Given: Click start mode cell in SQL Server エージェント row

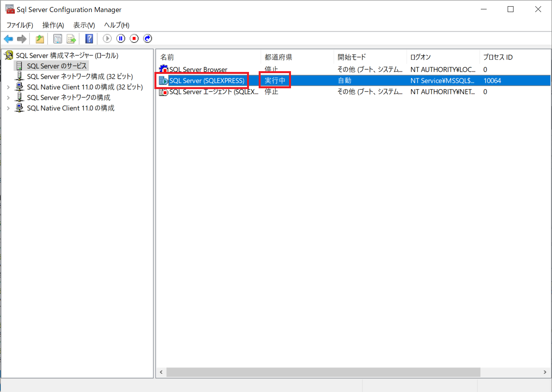Looking at the screenshot, I should 370,92.
